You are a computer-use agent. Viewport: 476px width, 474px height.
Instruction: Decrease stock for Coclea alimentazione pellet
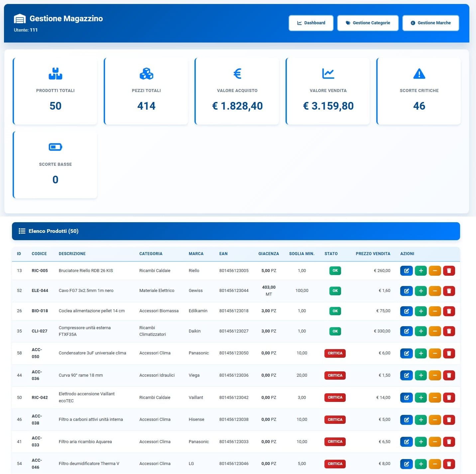click(435, 311)
